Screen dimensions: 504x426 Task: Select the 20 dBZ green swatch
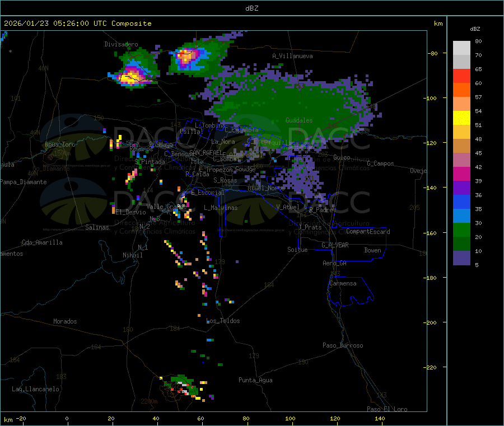(461, 230)
